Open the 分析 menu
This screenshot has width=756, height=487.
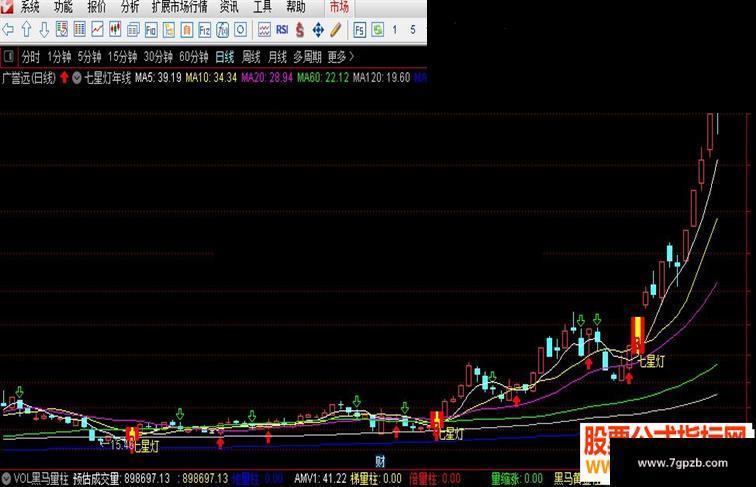point(130,7)
